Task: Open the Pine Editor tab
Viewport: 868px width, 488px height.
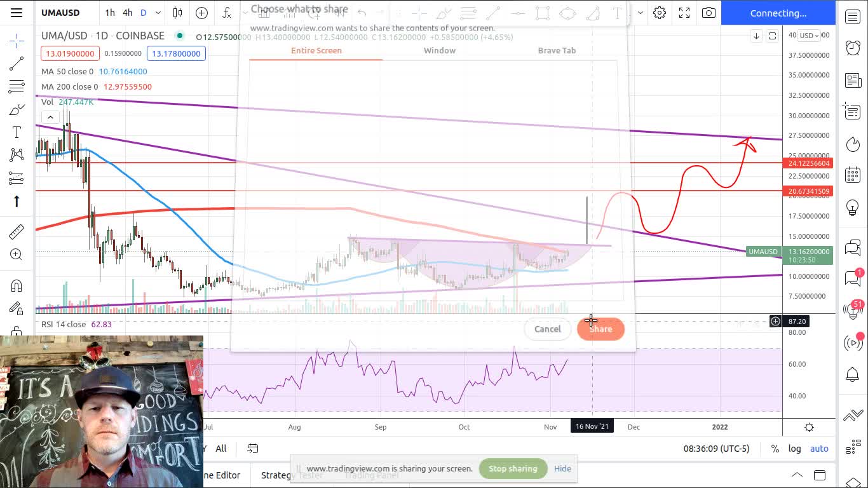Action: (x=222, y=475)
